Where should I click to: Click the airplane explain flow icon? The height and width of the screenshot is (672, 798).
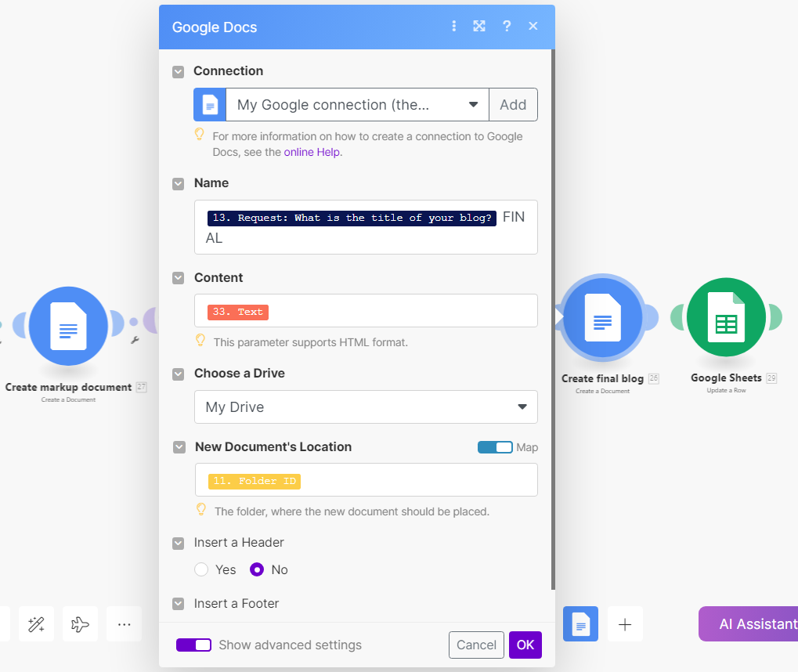(x=80, y=624)
